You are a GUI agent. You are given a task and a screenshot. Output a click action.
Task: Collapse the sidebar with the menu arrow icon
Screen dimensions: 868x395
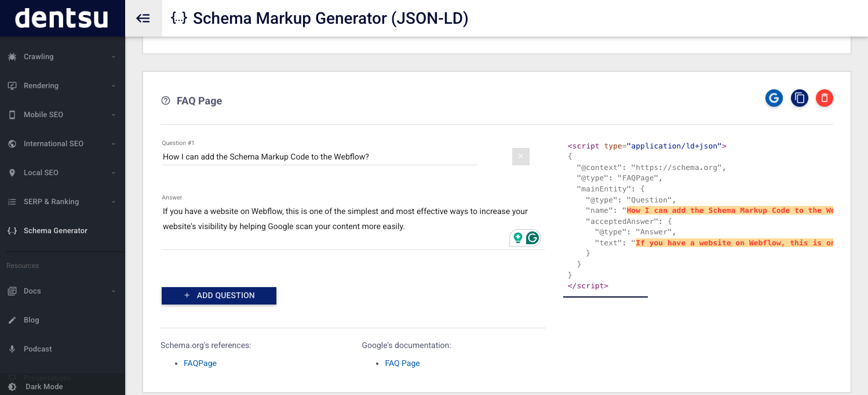click(x=143, y=19)
